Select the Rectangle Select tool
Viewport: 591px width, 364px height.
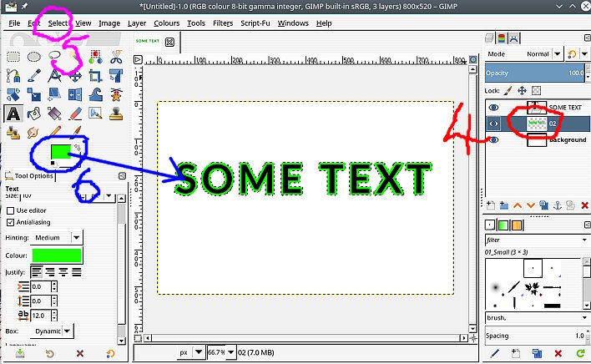[13, 57]
